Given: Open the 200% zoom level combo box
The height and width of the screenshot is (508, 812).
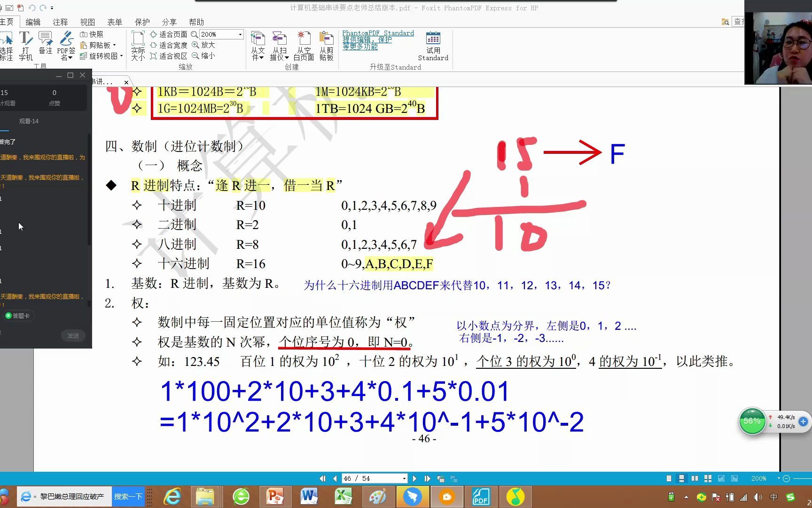Looking at the screenshot, I should [222, 34].
